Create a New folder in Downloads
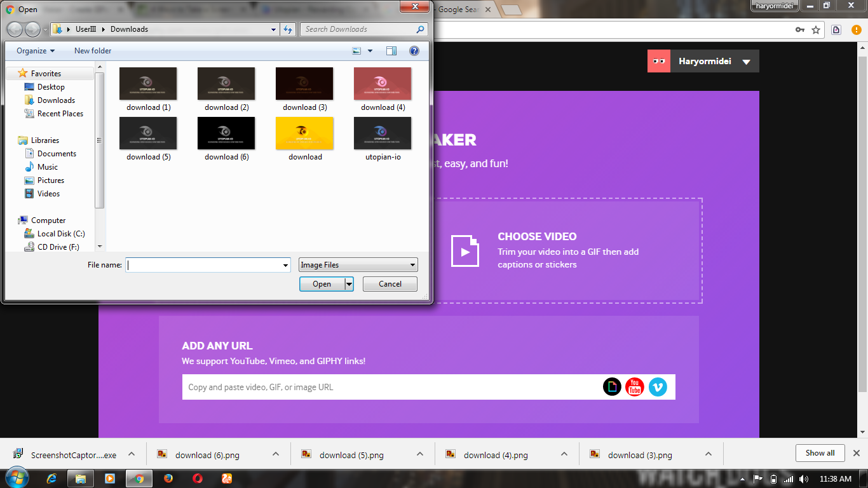The width and height of the screenshot is (868, 488). tap(92, 50)
